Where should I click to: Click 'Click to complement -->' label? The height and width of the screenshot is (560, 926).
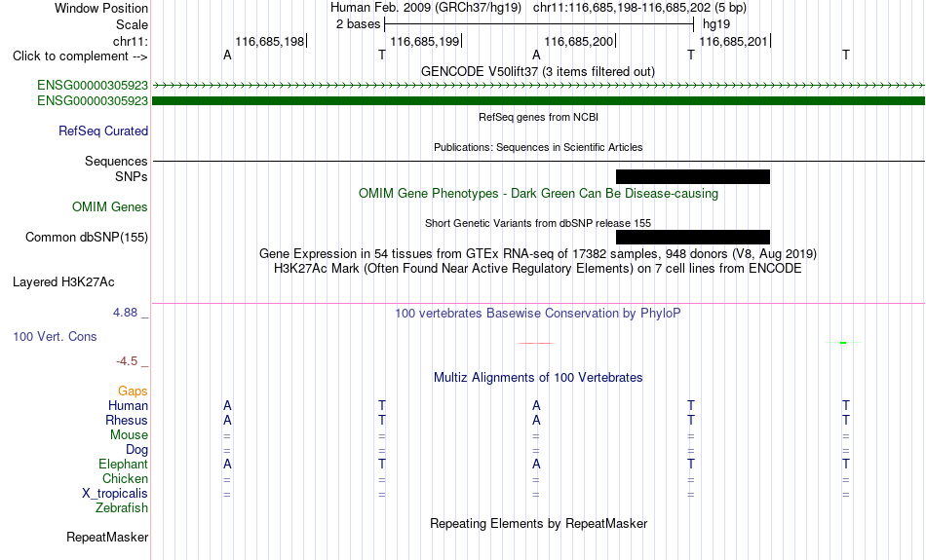80,56
